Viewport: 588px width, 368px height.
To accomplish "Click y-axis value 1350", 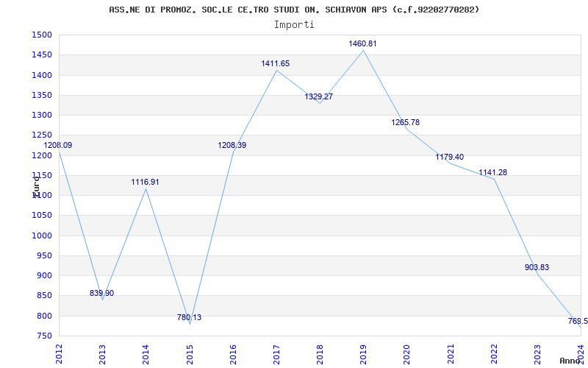I will click(x=42, y=96).
